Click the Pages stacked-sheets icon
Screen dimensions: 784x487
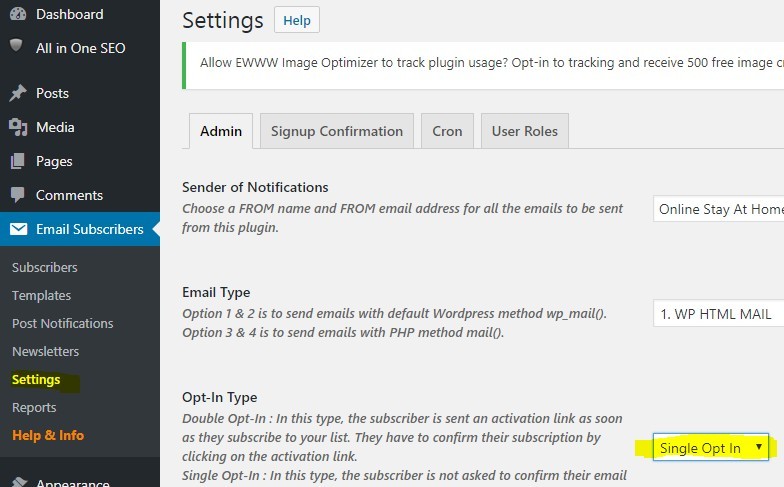pyautogui.click(x=18, y=161)
